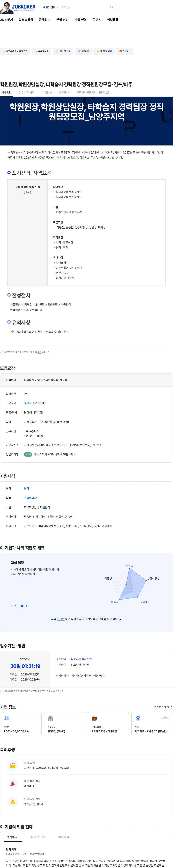173x868 pixels.
Task: Open the 지도보기 link in the 위치 card
Action: (x=165, y=718)
